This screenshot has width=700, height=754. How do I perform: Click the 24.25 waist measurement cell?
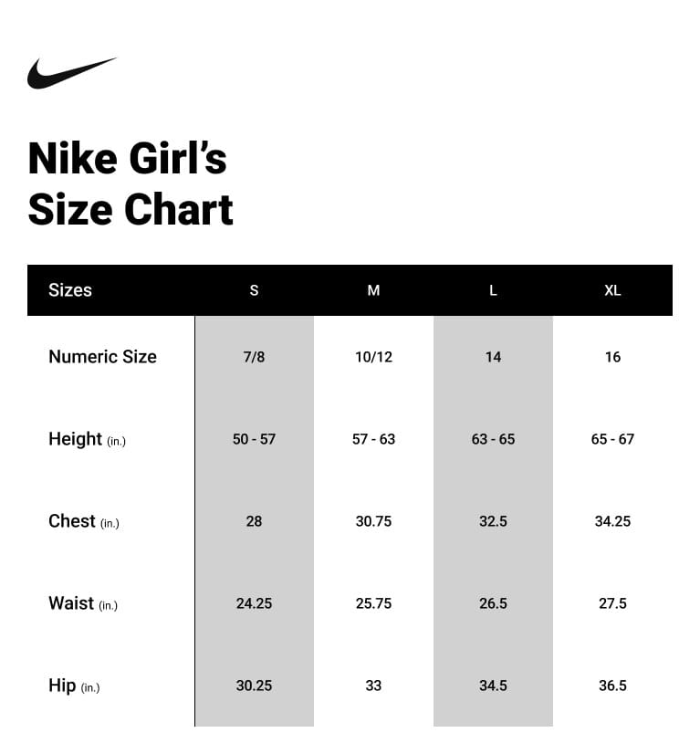point(254,603)
